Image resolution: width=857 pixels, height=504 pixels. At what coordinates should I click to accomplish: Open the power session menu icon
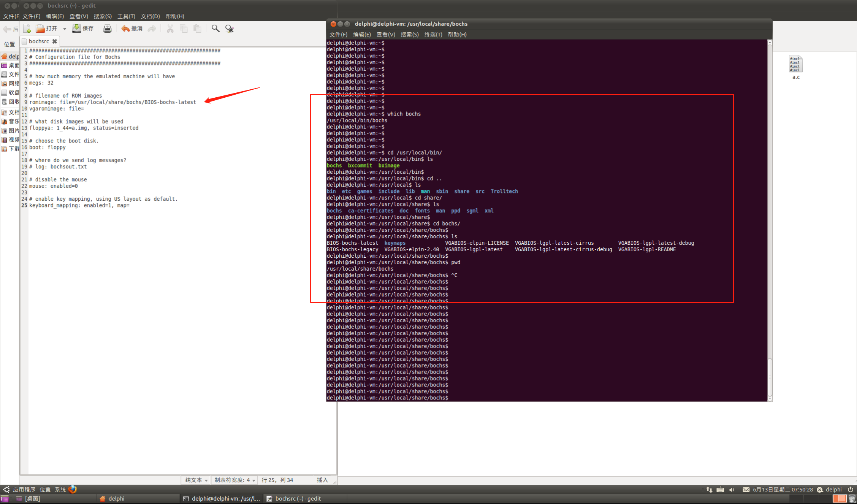pos(850,490)
